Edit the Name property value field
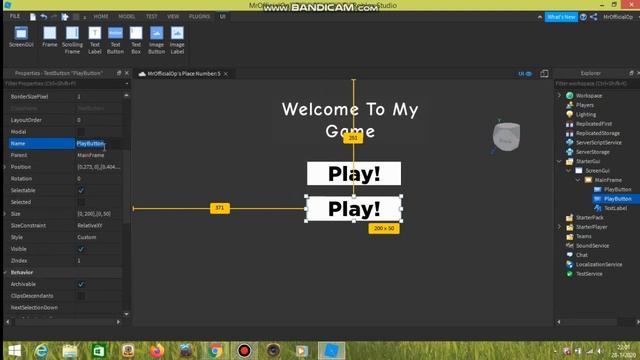This screenshot has height=360, width=640. (98, 144)
